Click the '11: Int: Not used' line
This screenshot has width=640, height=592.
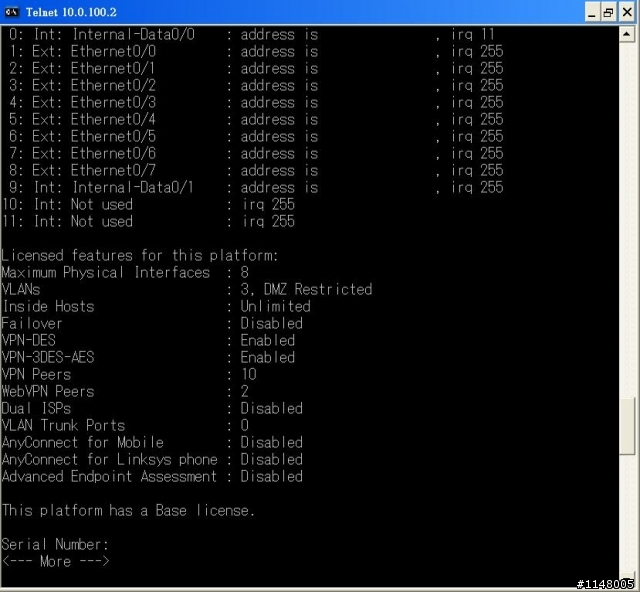[149, 221]
